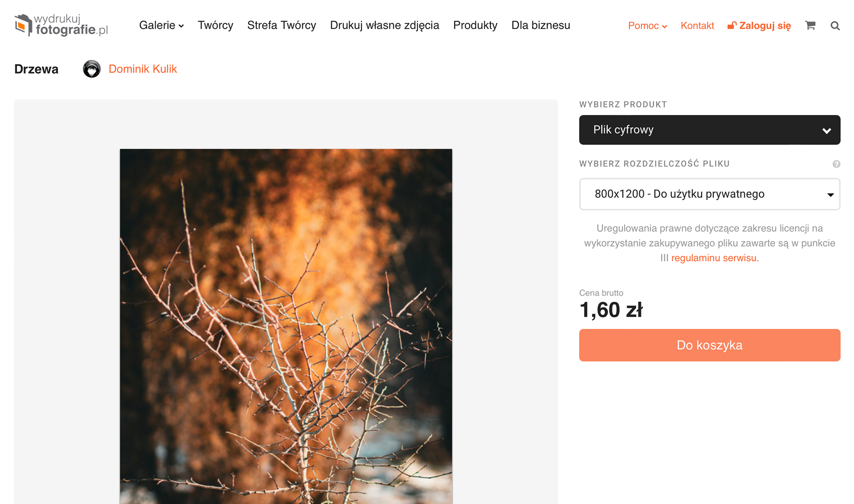Add photo with Do koszyka button
Image resolution: width=854 pixels, height=504 pixels.
[x=709, y=345]
